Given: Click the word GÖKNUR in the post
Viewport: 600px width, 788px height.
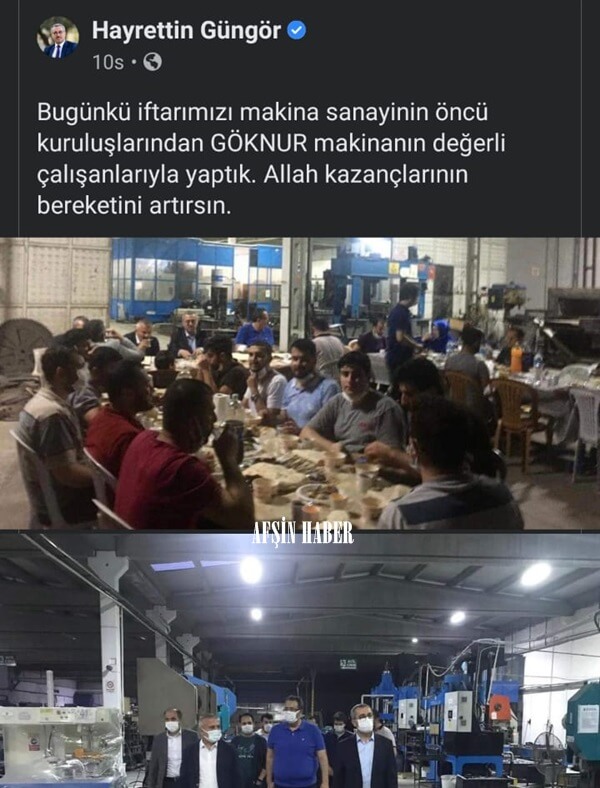Looking at the screenshot, I should coord(259,144).
